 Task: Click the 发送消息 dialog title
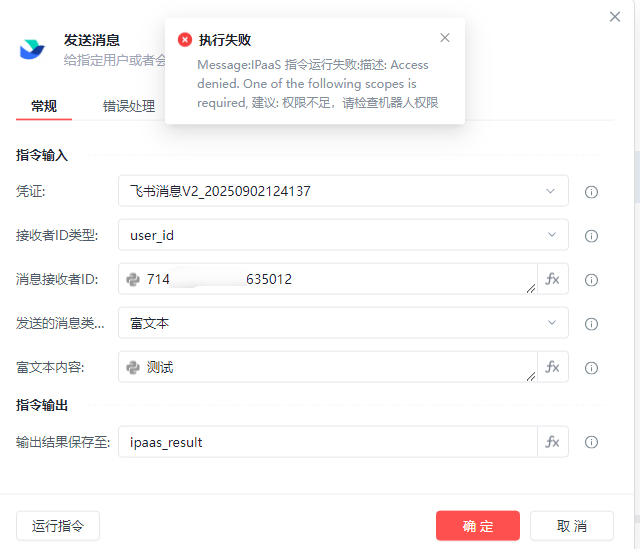click(92, 40)
